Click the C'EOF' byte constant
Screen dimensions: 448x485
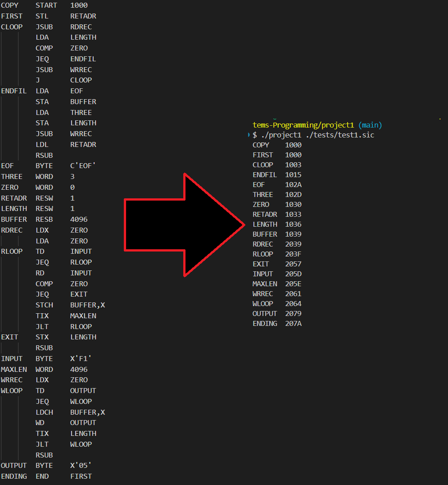coord(83,166)
